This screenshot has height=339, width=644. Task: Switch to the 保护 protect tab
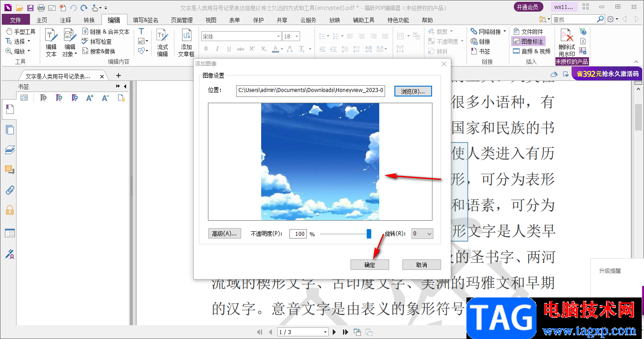[258, 20]
